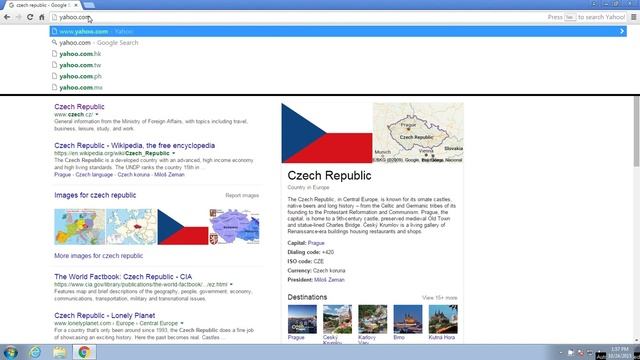Go back to the previous page
The height and width of the screenshot is (360, 640).
tap(7, 17)
